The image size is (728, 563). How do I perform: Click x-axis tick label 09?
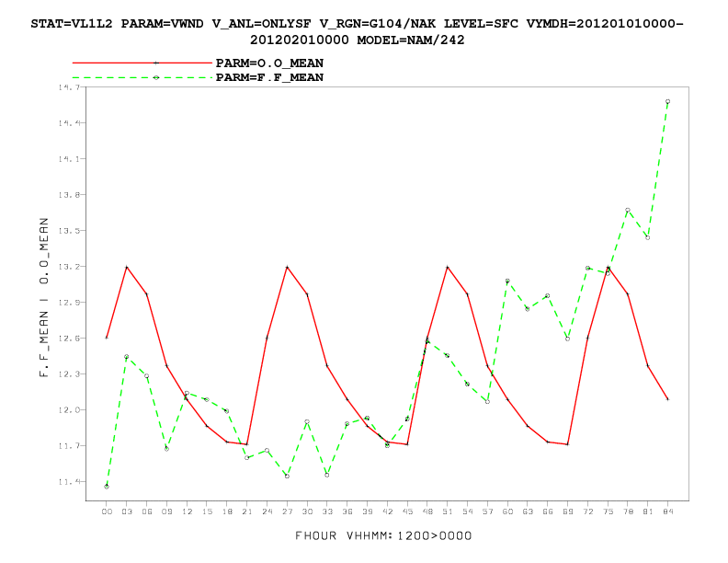(166, 511)
